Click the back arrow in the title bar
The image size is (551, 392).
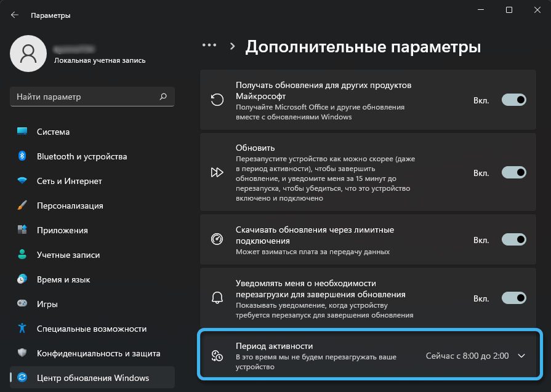(x=15, y=15)
